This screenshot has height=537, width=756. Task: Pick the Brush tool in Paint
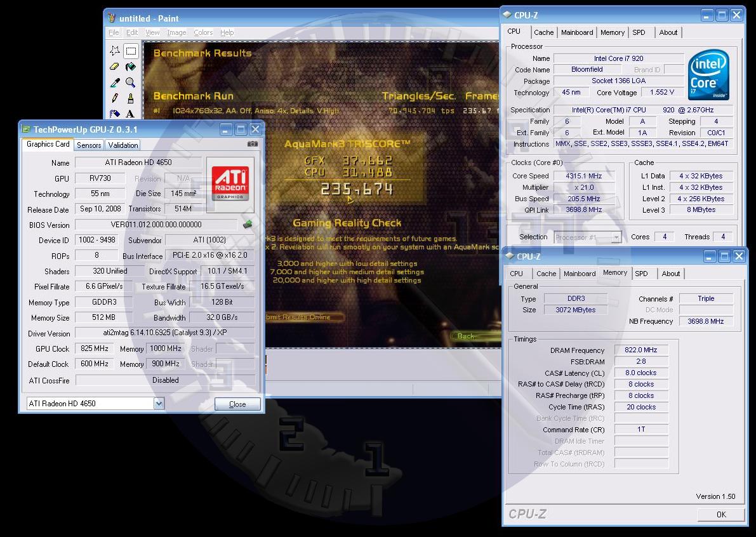point(131,98)
